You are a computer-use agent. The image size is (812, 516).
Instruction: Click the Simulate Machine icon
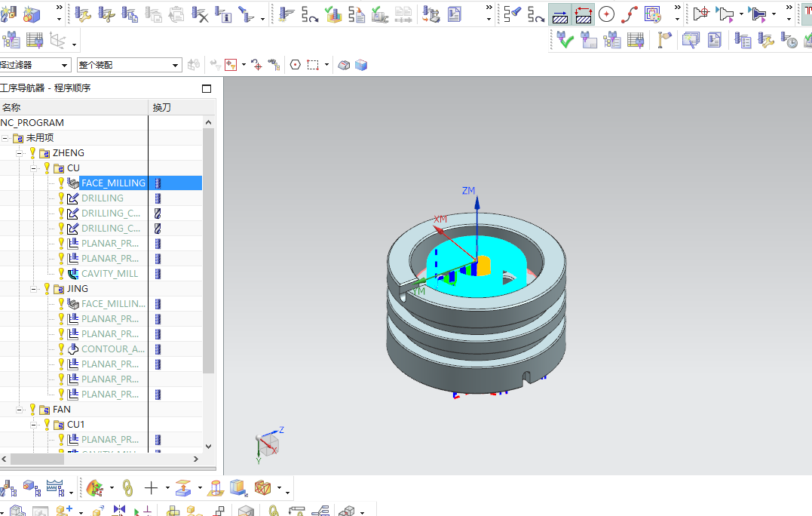(379, 14)
